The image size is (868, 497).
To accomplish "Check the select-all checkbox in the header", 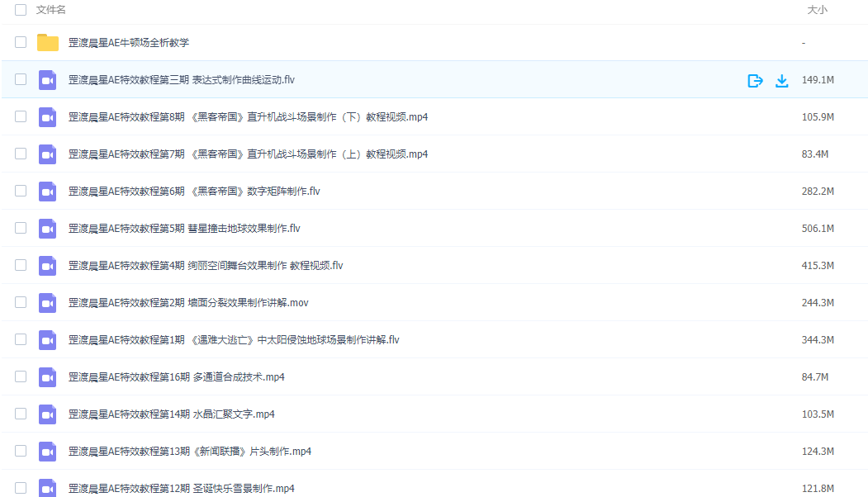I will point(20,11).
